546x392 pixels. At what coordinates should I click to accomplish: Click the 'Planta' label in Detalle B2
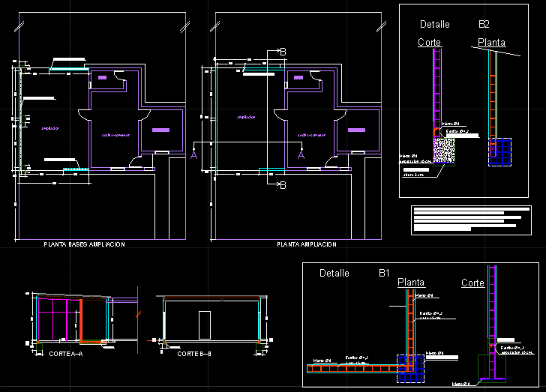click(491, 43)
